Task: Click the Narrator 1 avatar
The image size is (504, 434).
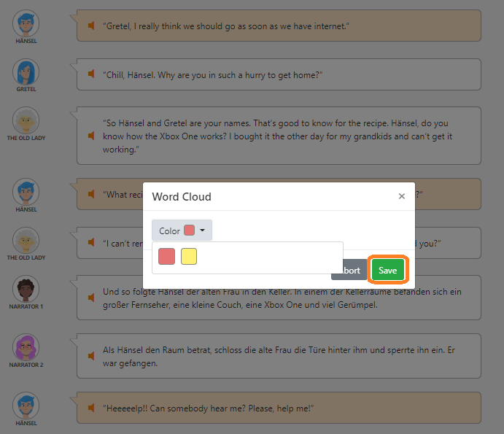Action: 26,289
